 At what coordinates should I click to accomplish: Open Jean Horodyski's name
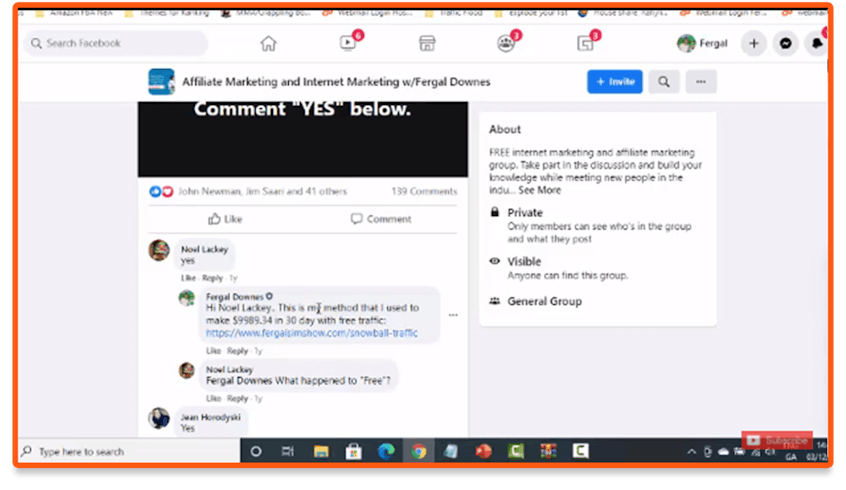click(x=210, y=417)
